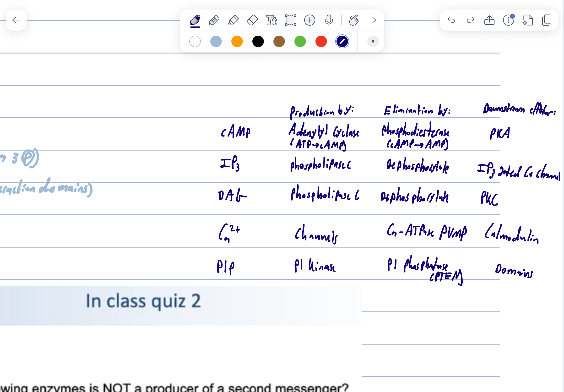The image size is (564, 392).
Task: Select the highlighter marker tool
Action: pos(233,20)
